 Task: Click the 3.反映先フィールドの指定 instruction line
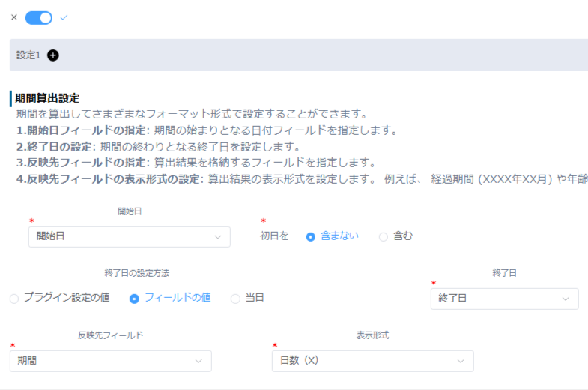click(x=196, y=163)
